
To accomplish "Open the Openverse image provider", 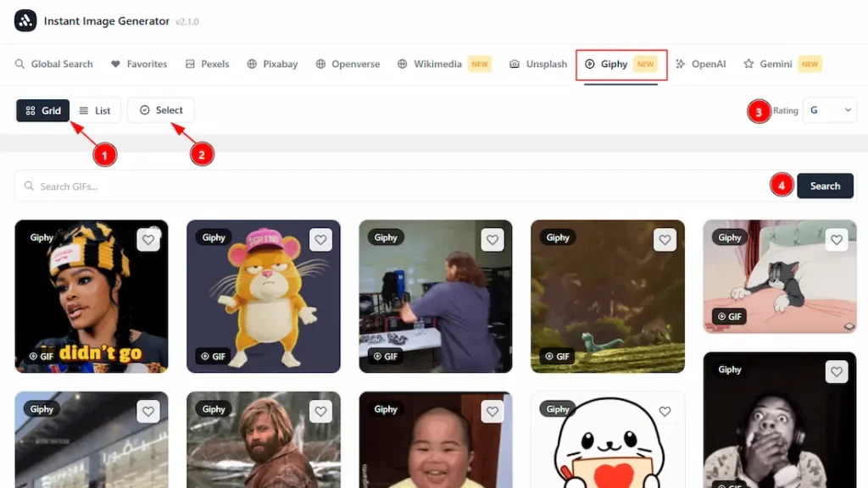I will coord(347,64).
